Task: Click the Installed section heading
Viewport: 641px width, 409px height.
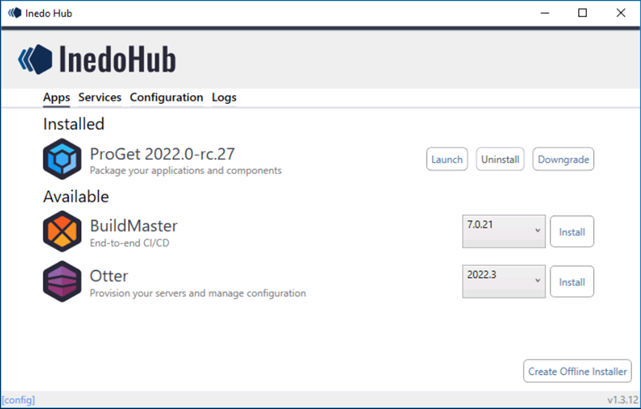Action: [74, 124]
